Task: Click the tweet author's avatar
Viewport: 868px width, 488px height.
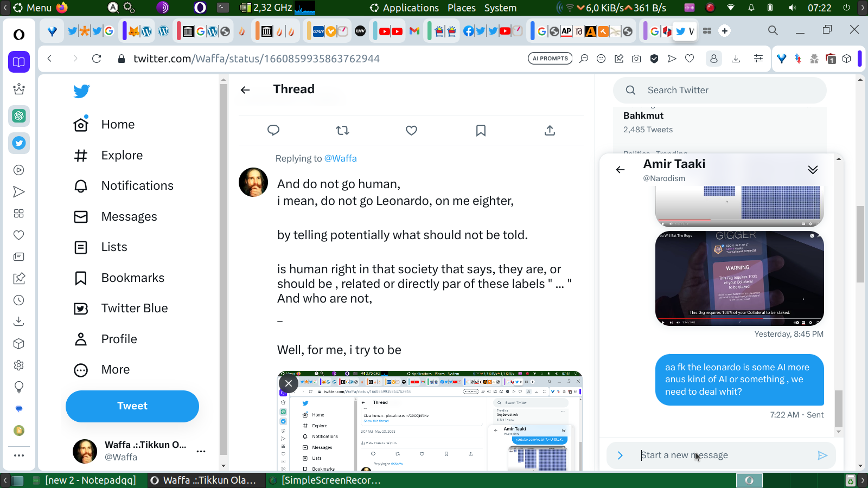Action: tap(253, 182)
